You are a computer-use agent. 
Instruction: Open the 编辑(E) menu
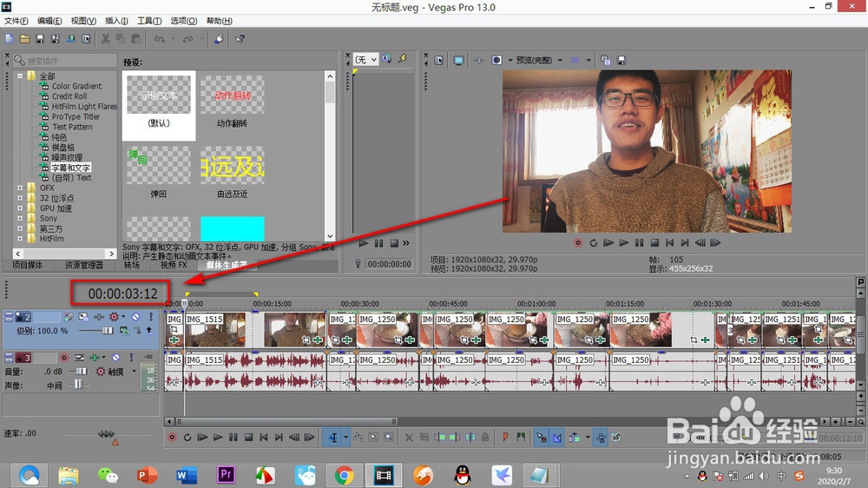click(x=49, y=21)
